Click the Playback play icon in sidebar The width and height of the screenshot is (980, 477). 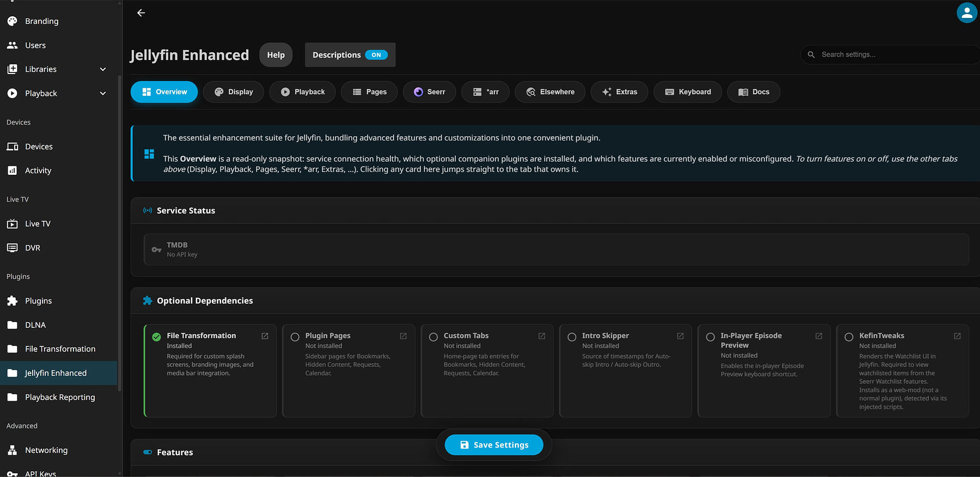[x=12, y=93]
